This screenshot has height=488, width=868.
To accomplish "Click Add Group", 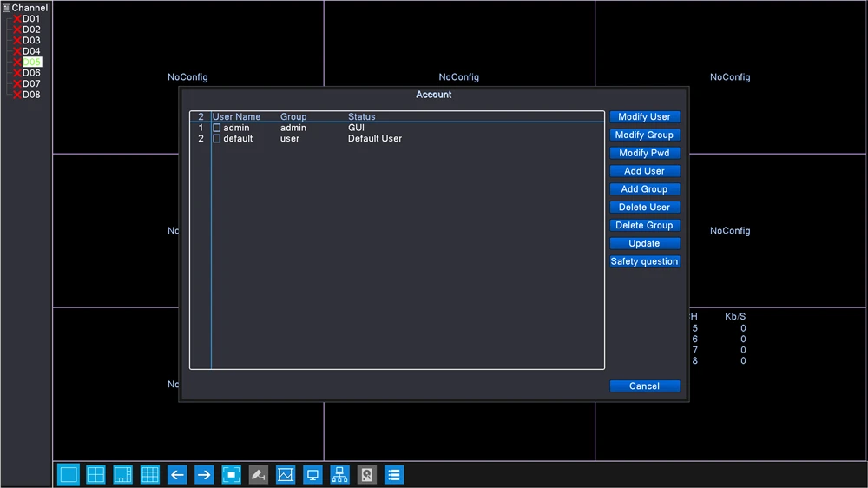I will (x=644, y=189).
